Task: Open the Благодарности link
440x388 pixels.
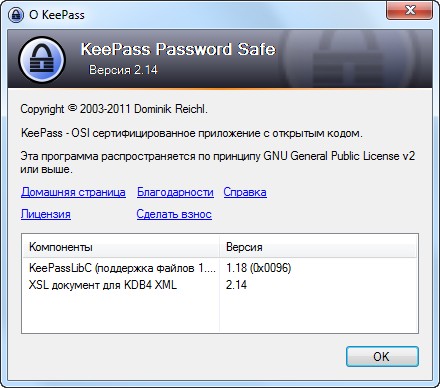Action: pos(175,192)
